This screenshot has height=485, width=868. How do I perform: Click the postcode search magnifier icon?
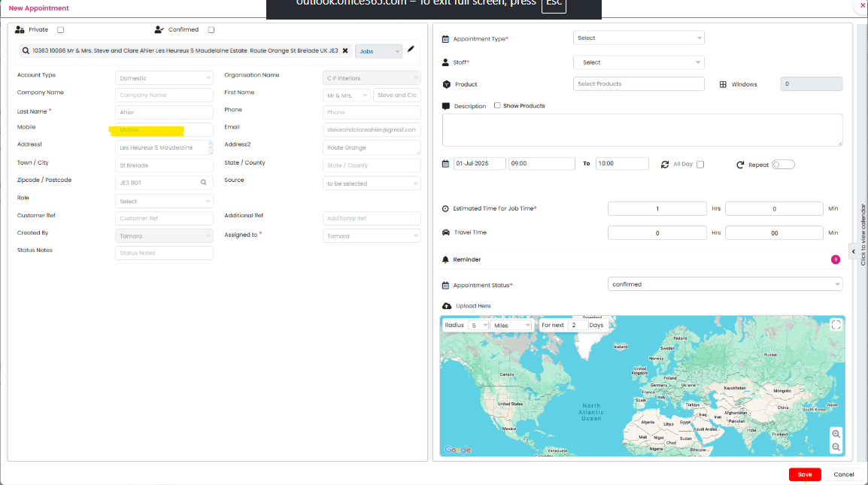(x=203, y=183)
